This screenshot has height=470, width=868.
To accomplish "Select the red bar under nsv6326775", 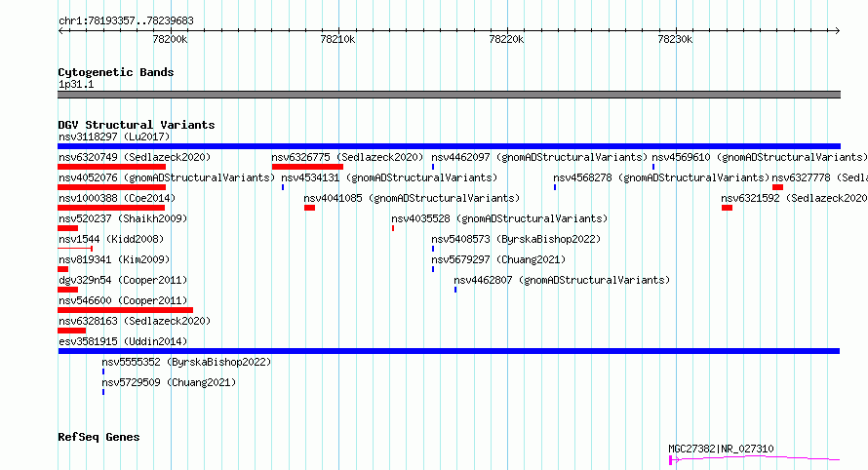I will click(x=307, y=167).
